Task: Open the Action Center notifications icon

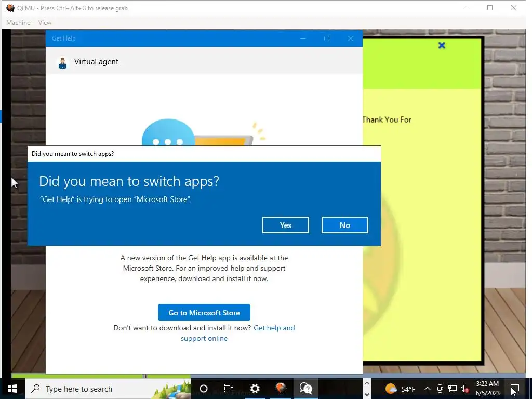Action: click(515, 389)
